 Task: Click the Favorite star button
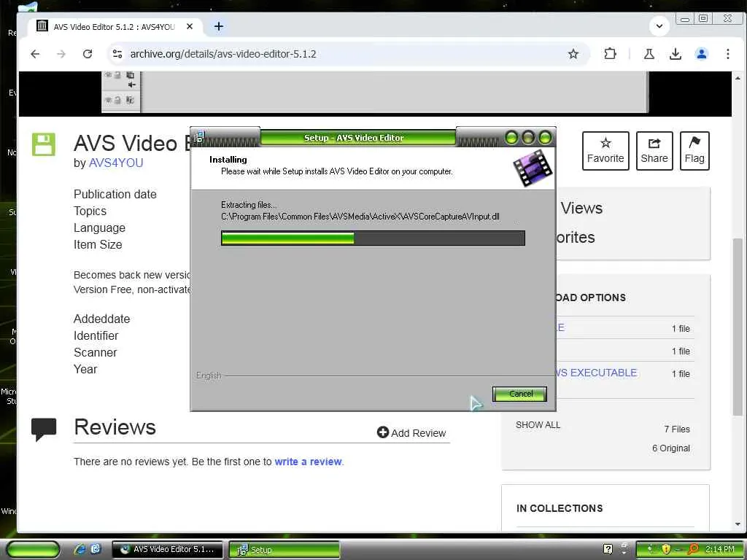click(605, 150)
